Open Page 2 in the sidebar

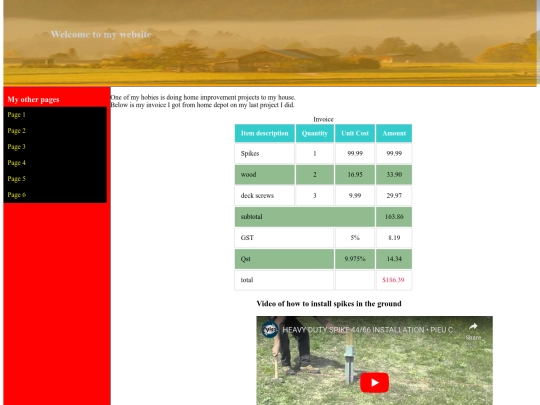click(17, 131)
